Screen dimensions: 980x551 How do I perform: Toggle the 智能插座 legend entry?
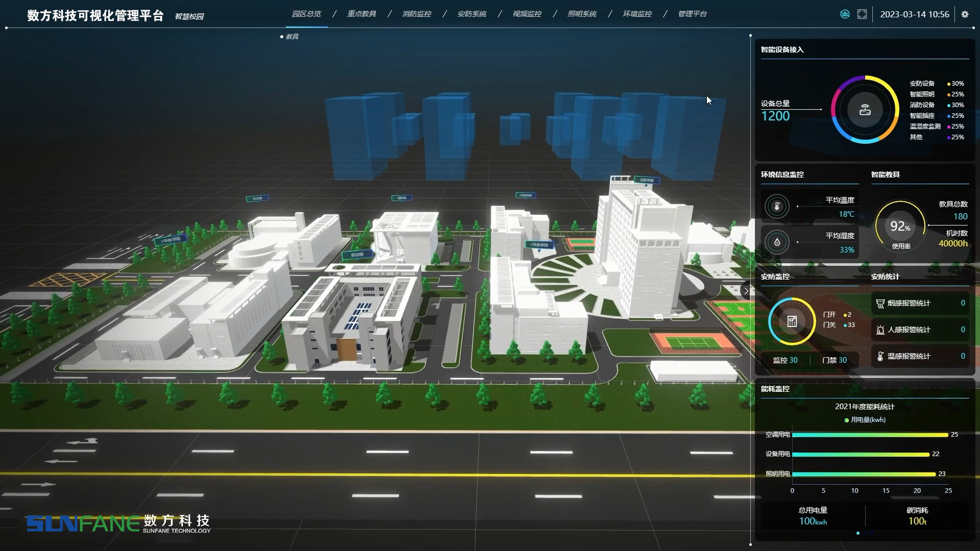937,116
